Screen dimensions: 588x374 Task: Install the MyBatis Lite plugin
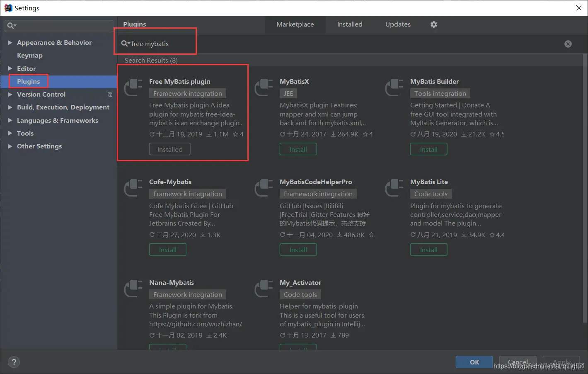pos(429,250)
